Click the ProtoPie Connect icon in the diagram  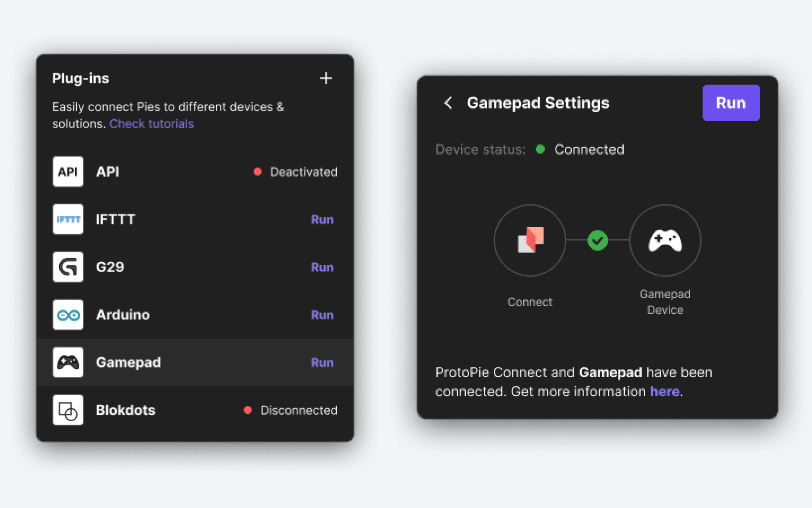point(529,240)
